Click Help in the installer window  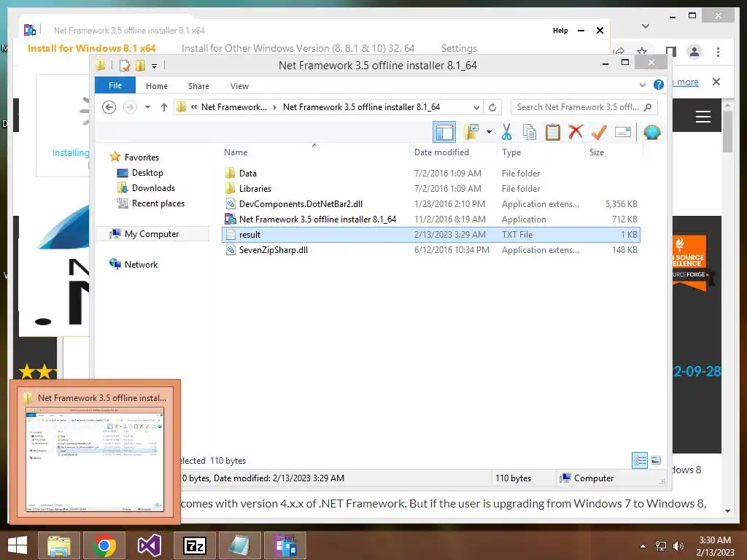(560, 31)
